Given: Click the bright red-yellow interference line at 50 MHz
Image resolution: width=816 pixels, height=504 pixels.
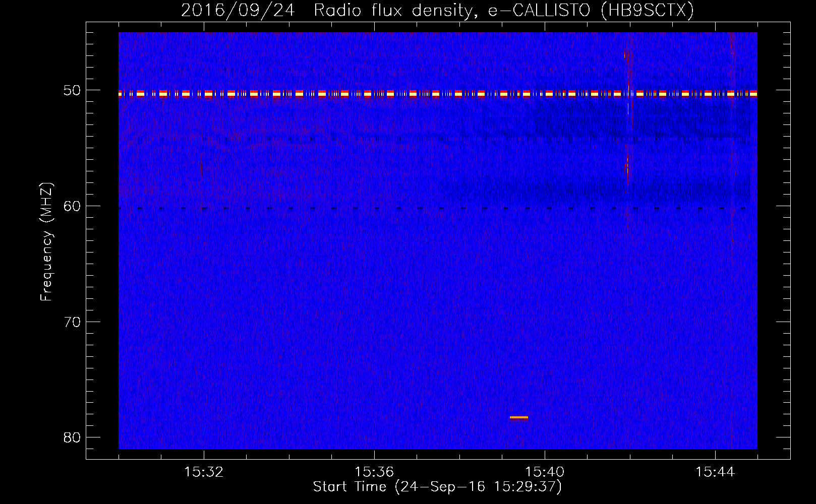Looking at the screenshot, I should pyautogui.click(x=438, y=93).
